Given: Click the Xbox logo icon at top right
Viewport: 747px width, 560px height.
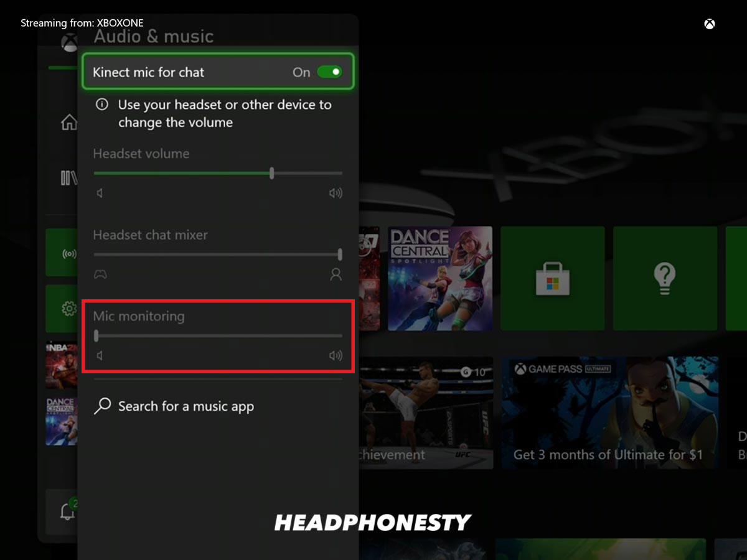Looking at the screenshot, I should coord(709,24).
